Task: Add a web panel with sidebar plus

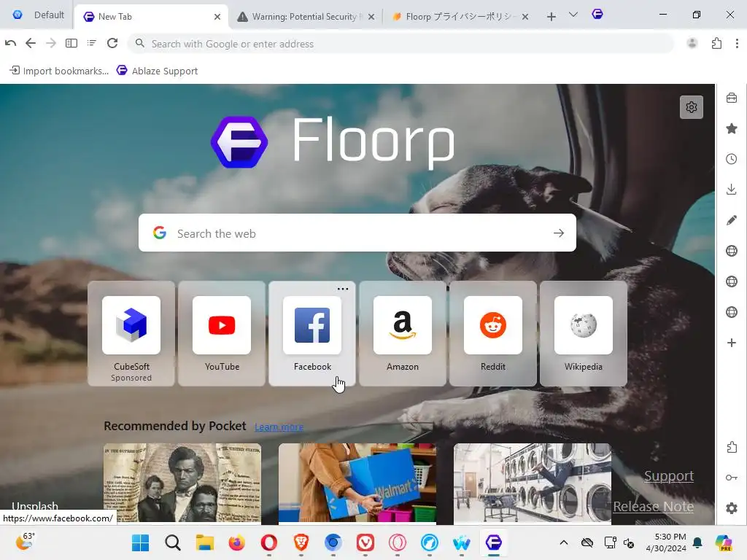Action: (732, 343)
